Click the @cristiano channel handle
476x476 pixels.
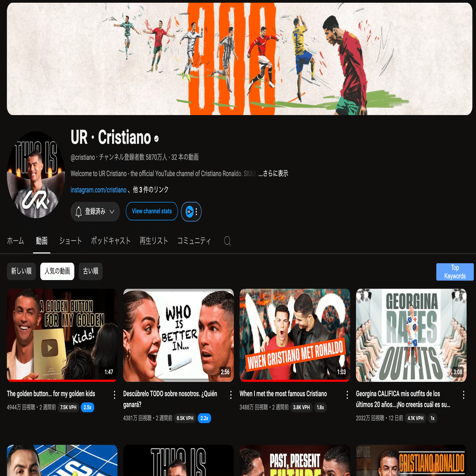(x=83, y=157)
